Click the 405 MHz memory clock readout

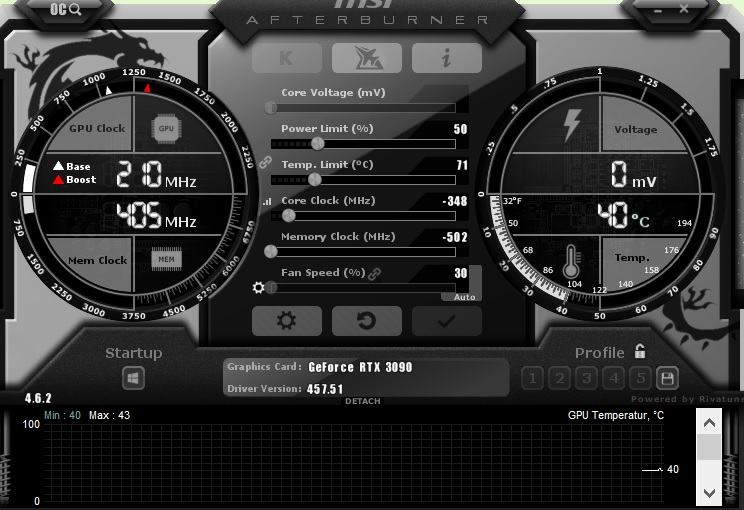[x=157, y=215]
